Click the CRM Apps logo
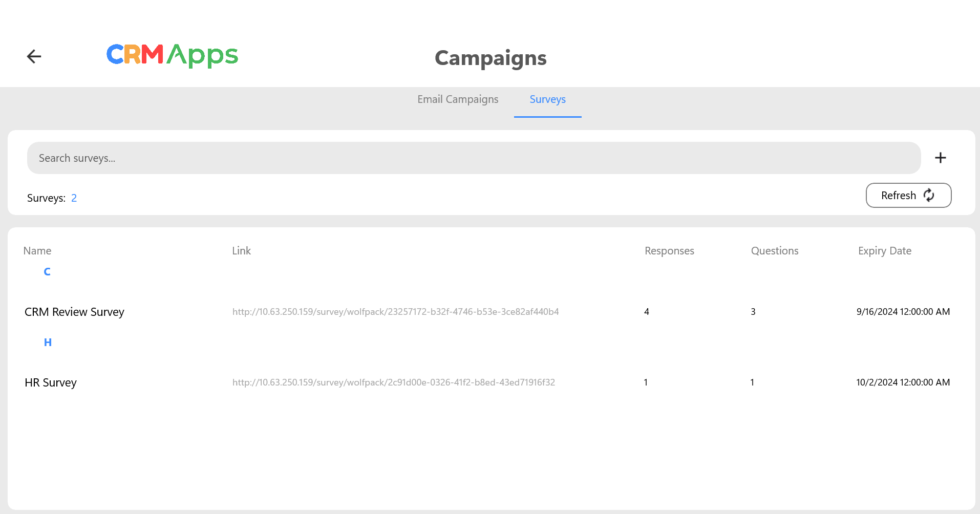The height and width of the screenshot is (514, 980). click(172, 55)
